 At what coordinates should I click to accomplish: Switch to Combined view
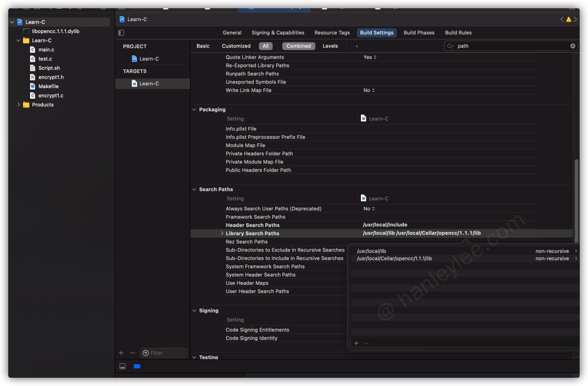299,46
